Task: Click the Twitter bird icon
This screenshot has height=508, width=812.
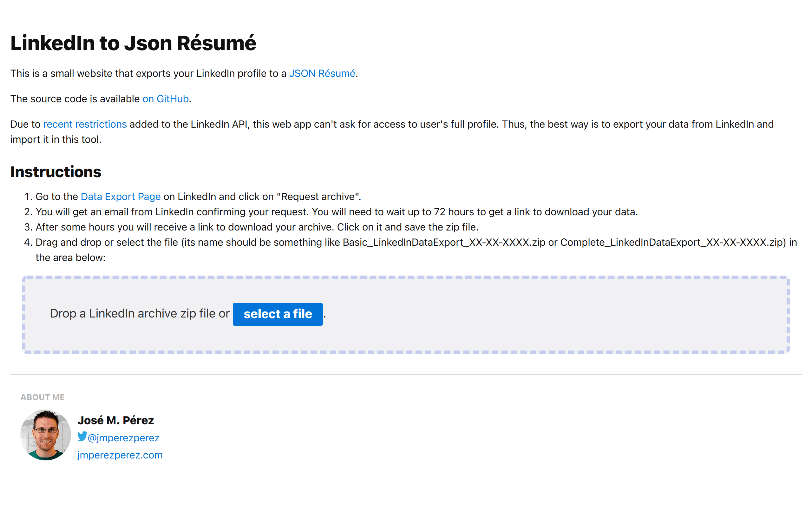Action: (x=82, y=437)
